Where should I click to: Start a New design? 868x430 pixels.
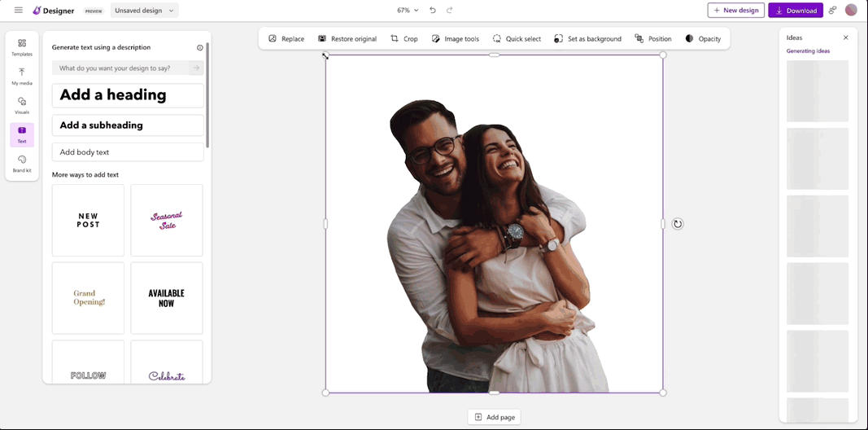click(735, 11)
